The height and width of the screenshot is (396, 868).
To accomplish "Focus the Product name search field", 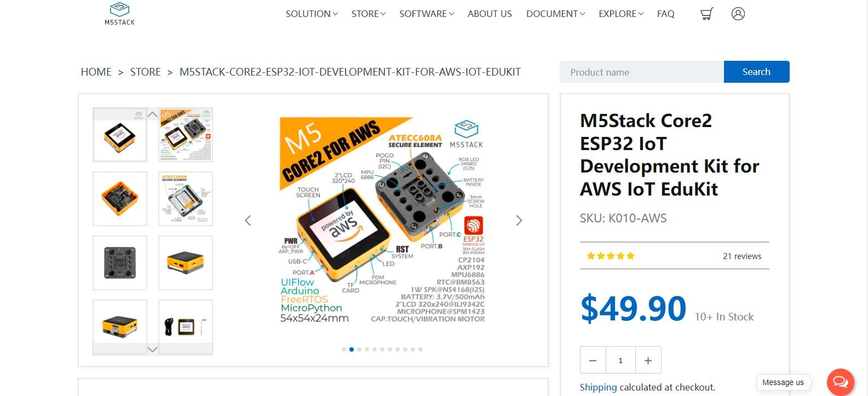I will pyautogui.click(x=642, y=72).
